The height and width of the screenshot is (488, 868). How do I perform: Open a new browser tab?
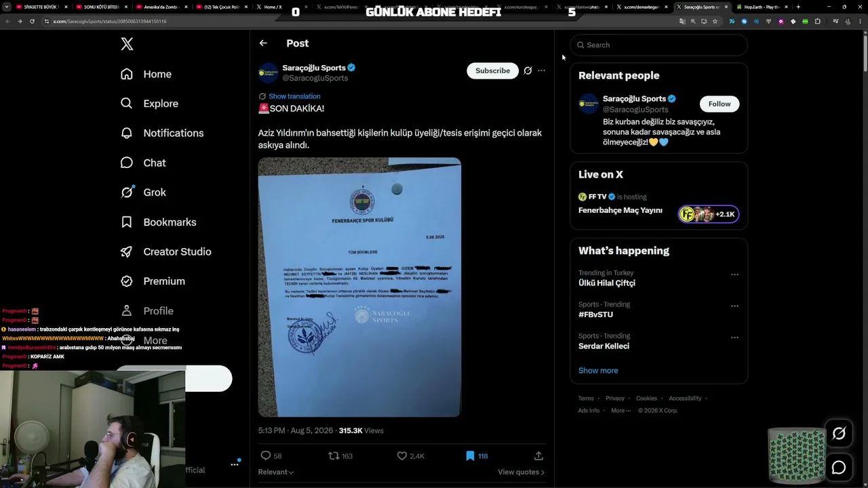(798, 7)
